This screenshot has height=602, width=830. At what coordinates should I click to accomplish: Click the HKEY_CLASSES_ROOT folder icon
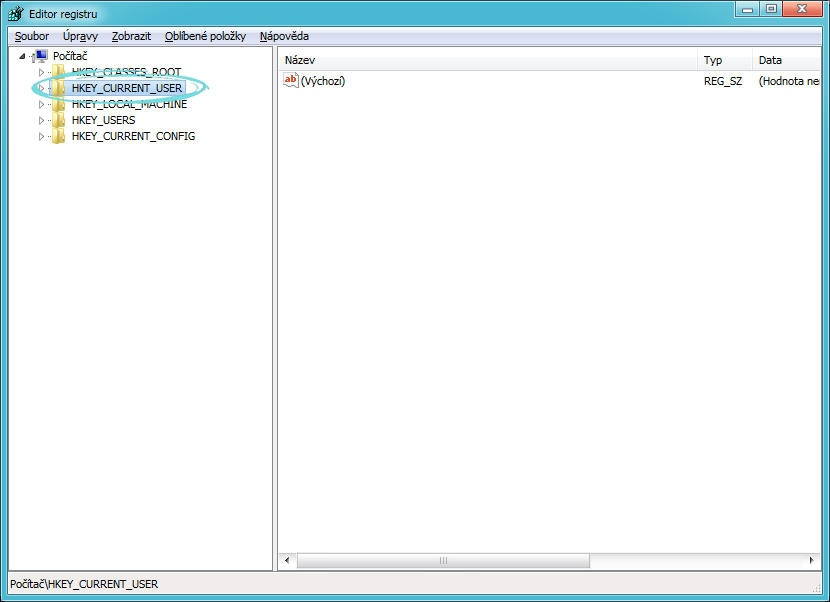pyautogui.click(x=59, y=72)
